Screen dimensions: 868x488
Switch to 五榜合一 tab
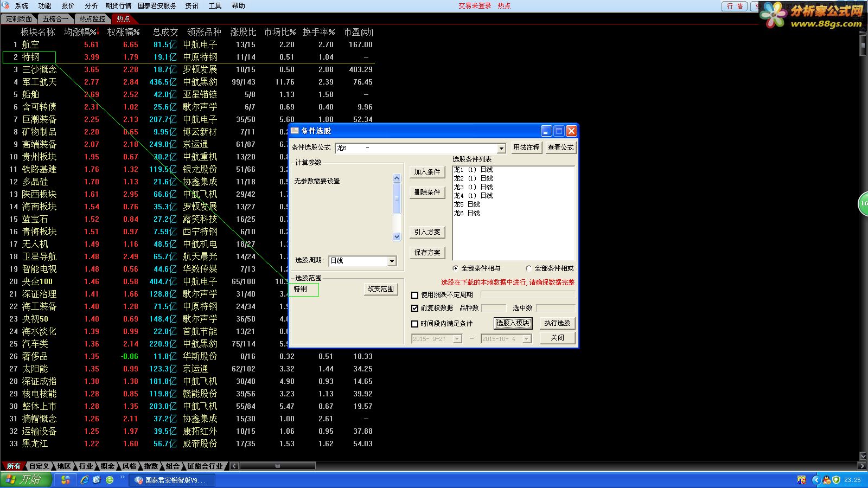tap(55, 19)
